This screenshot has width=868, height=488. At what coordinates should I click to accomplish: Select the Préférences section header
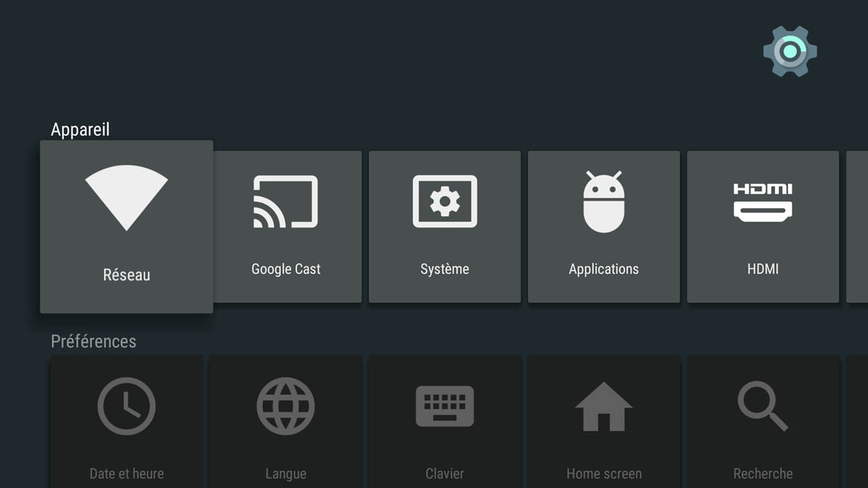tap(93, 341)
